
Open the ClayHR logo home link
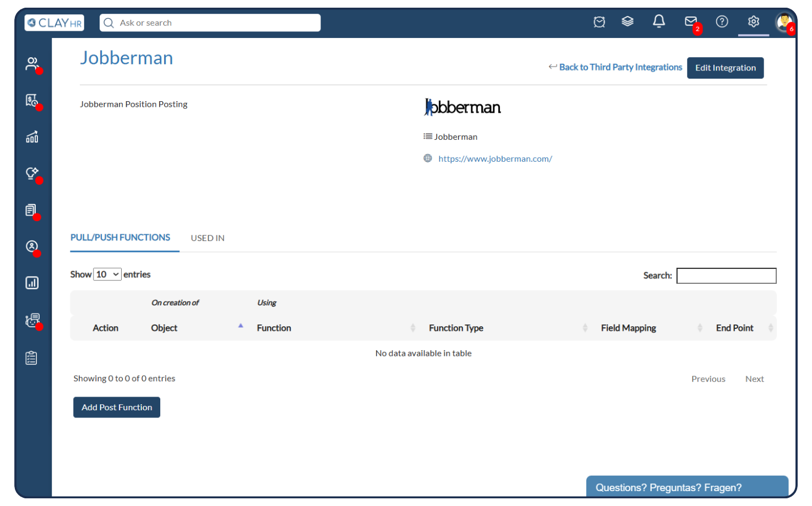[55, 23]
